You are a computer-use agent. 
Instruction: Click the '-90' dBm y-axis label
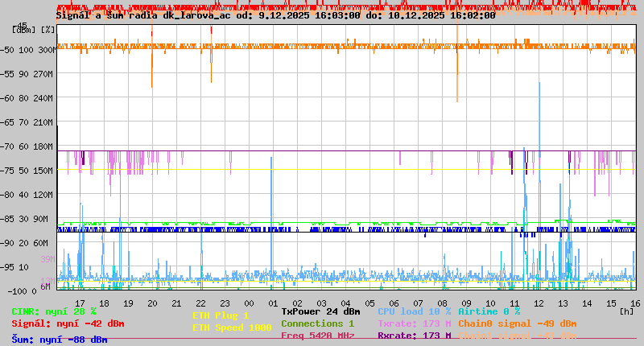(7, 243)
